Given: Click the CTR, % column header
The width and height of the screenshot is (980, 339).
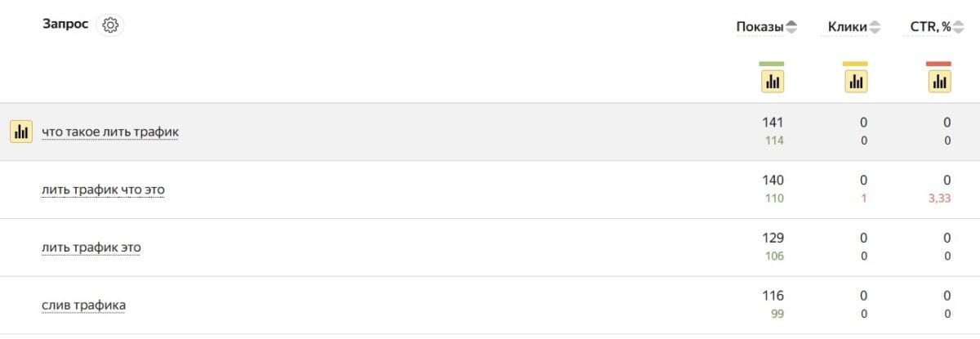Looking at the screenshot, I should click(931, 27).
